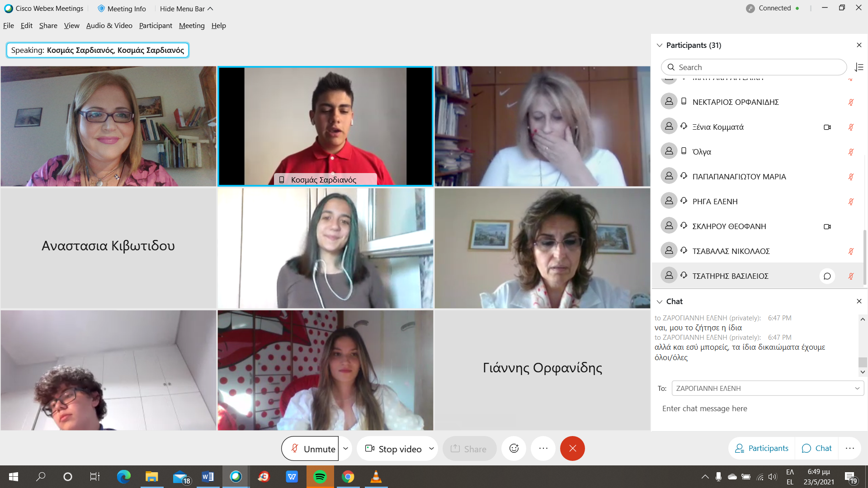Open the chat recipient dropdown ΖΑΡΟΓΙΑΝΝΗ ΕΛΕΝΗ

(767, 388)
